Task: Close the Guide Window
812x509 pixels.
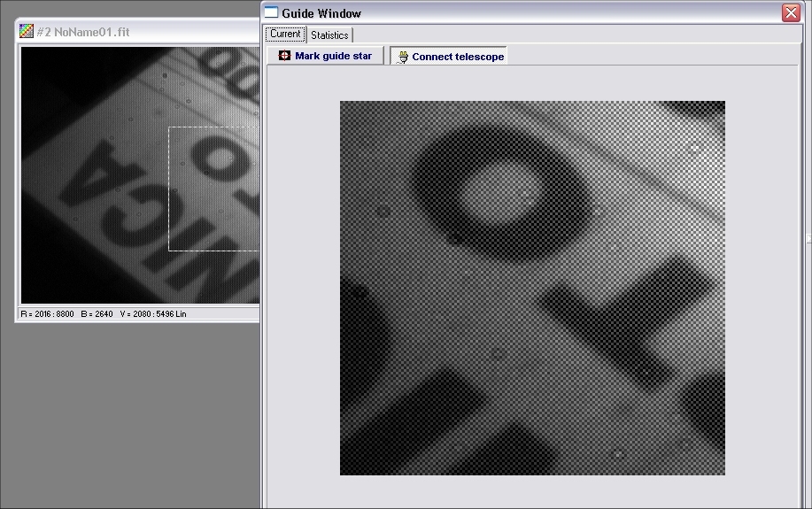Action: pos(791,13)
